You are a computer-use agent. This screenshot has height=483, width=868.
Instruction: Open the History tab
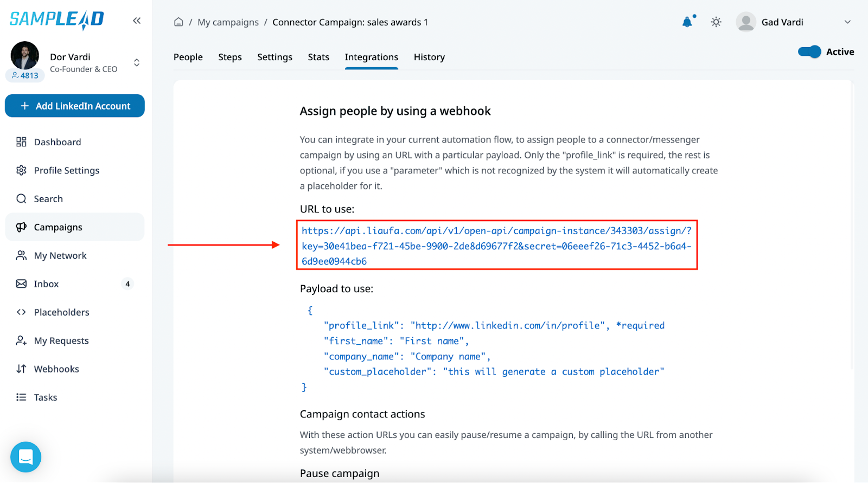429,57
